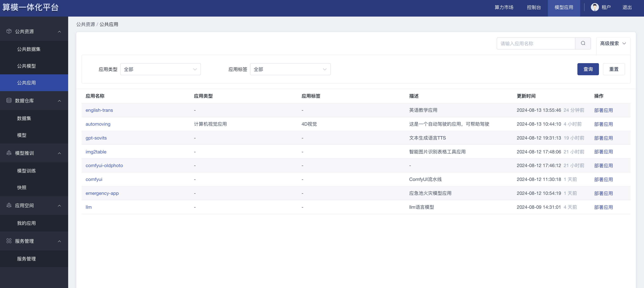The height and width of the screenshot is (288, 644).
Task: Collapse the 公共资源 menu chevron
Action: (59, 32)
